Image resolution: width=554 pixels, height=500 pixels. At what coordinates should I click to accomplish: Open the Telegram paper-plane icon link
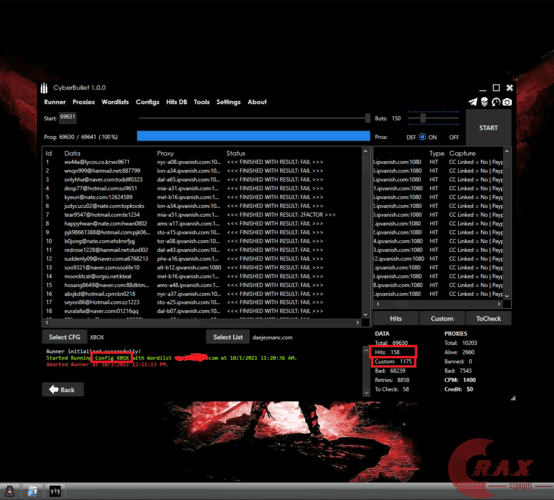[x=473, y=102]
